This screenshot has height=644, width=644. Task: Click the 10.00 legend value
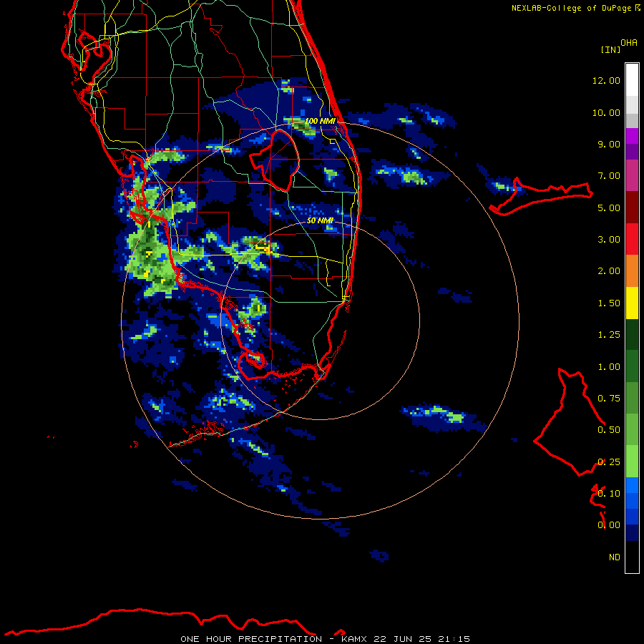point(606,112)
